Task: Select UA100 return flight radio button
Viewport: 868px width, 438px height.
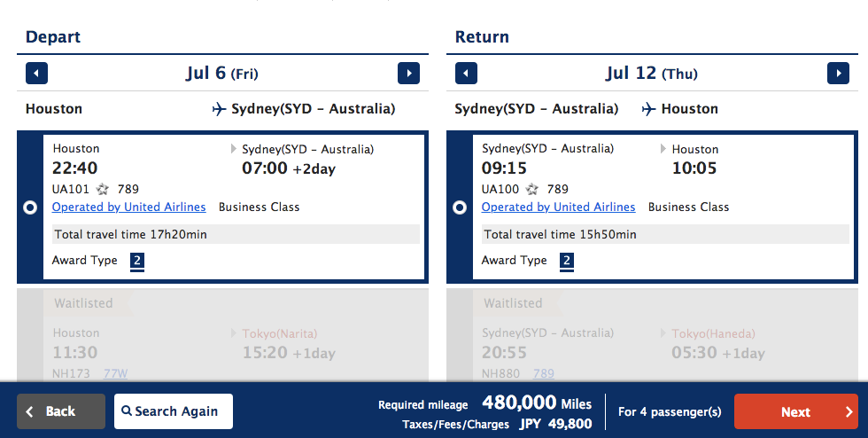Action: 460,207
